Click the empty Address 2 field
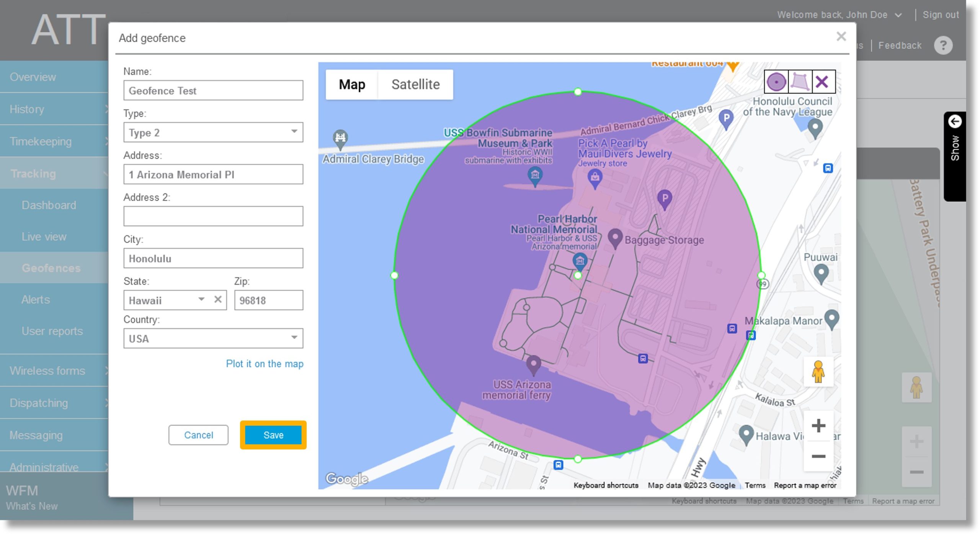The height and width of the screenshot is (534, 980). [213, 216]
